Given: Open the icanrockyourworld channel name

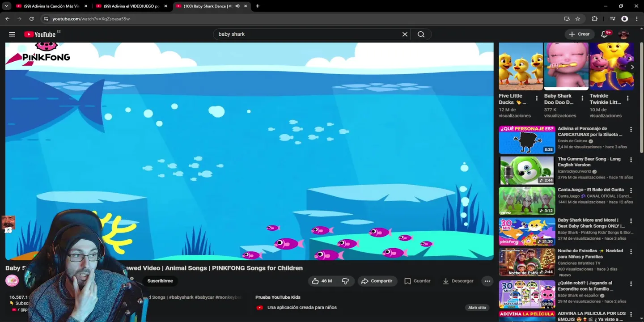Looking at the screenshot, I should (x=574, y=171).
